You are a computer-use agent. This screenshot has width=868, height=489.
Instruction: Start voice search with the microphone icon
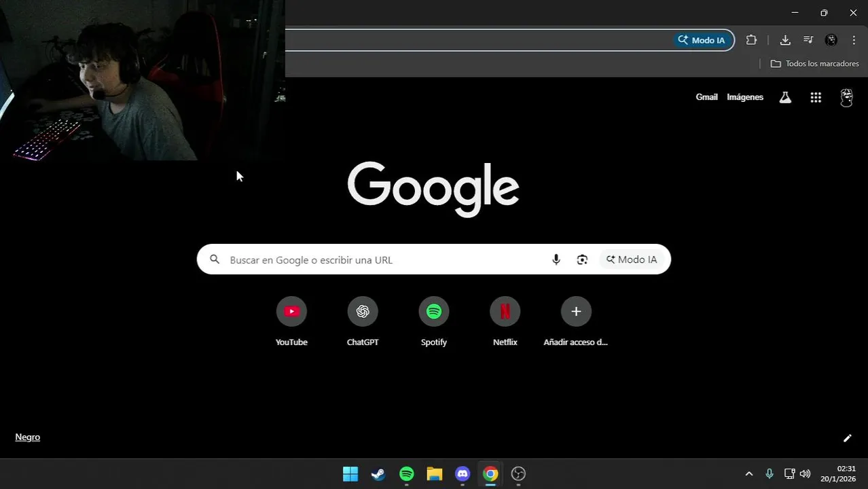tap(556, 259)
